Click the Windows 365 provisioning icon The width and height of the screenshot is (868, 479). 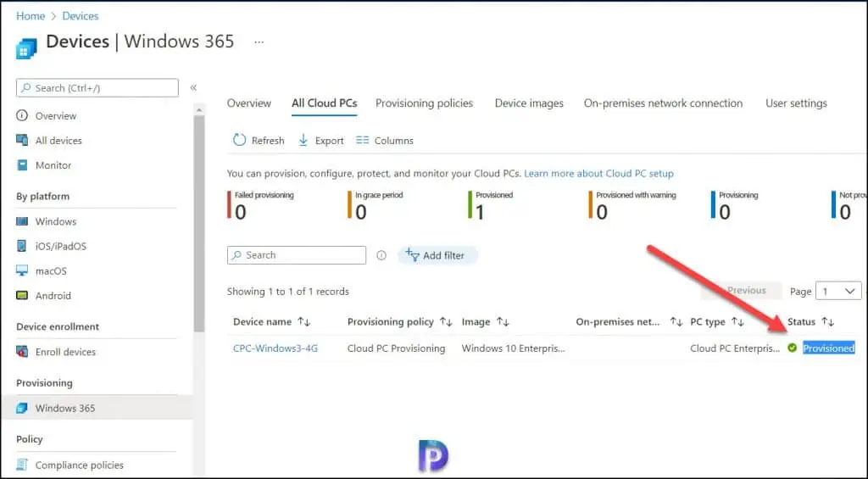pyautogui.click(x=22, y=408)
